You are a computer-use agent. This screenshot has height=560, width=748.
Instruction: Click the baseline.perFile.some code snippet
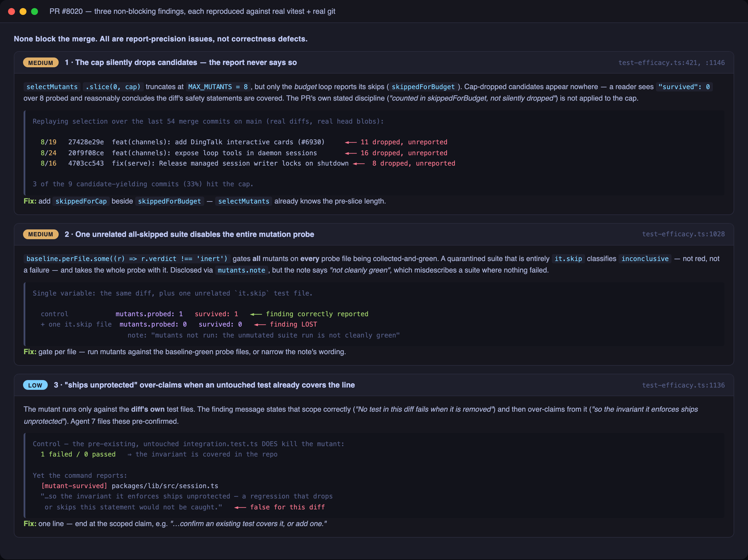(127, 259)
